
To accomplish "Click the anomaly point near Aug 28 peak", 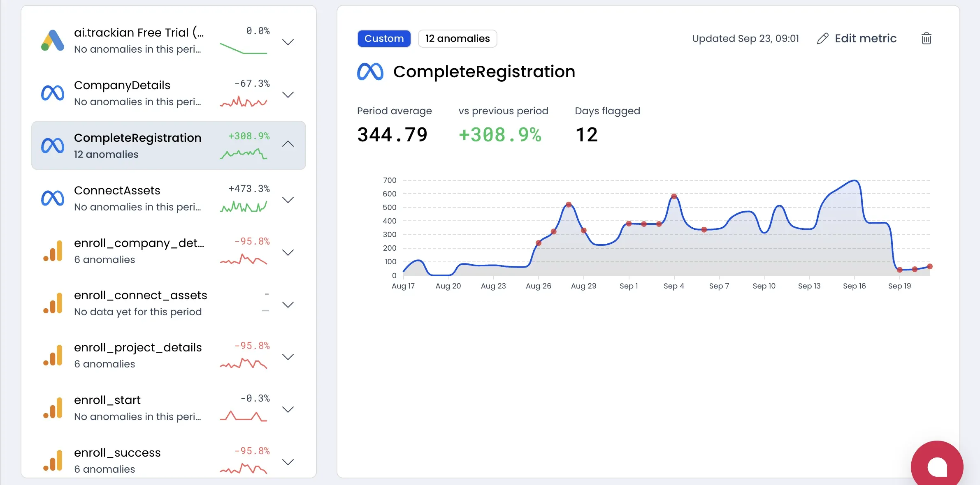I will click(x=569, y=205).
